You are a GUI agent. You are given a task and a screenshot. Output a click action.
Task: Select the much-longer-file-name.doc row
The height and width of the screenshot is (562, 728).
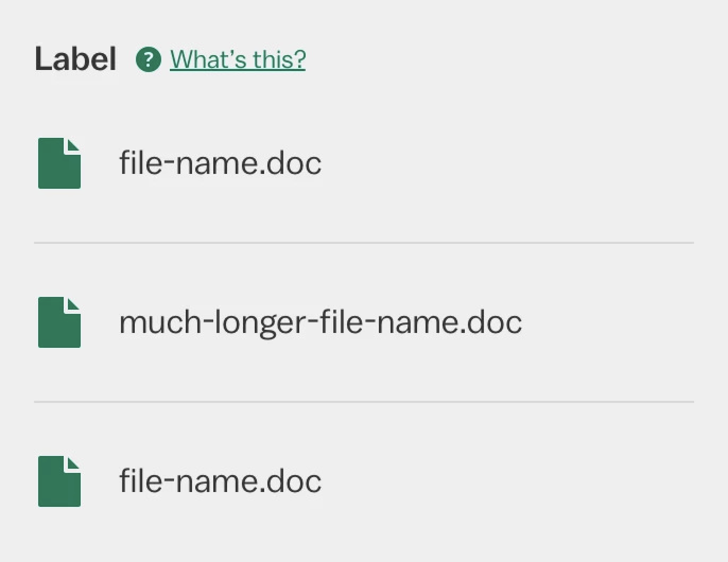[265, 322]
